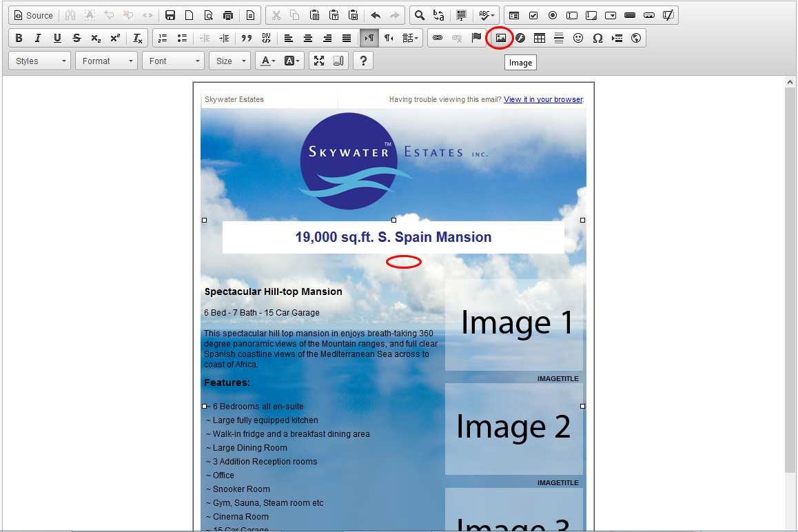This screenshot has width=798, height=532.
Task: Insert a Text Field form element
Action: pyautogui.click(x=572, y=15)
